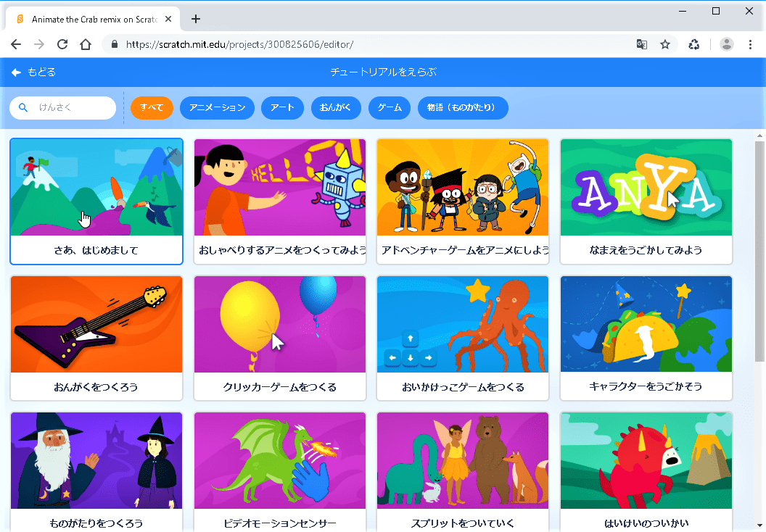Filter tutorials by 物語（ものがたり）
The image size is (766, 532).
pyautogui.click(x=463, y=108)
